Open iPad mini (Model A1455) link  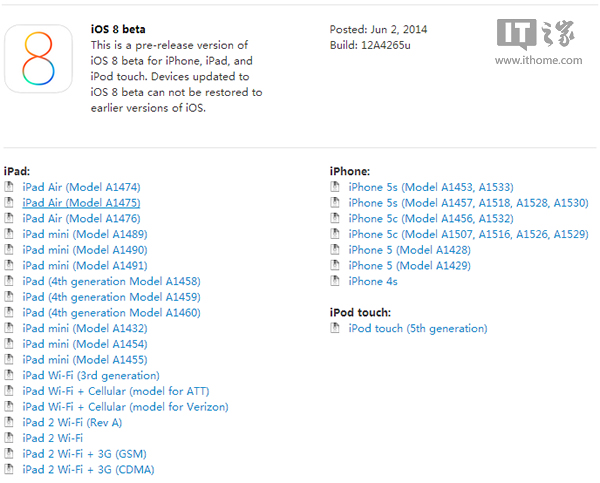[85, 360]
